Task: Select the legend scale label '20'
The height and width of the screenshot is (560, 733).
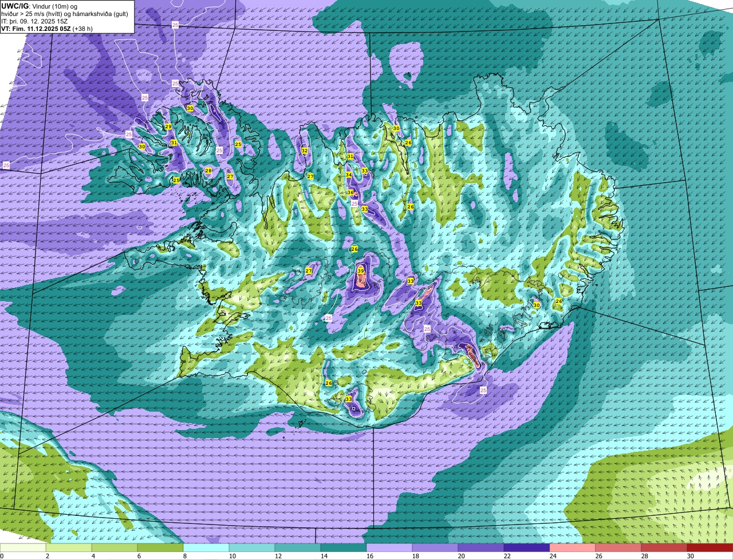Action: (462, 556)
